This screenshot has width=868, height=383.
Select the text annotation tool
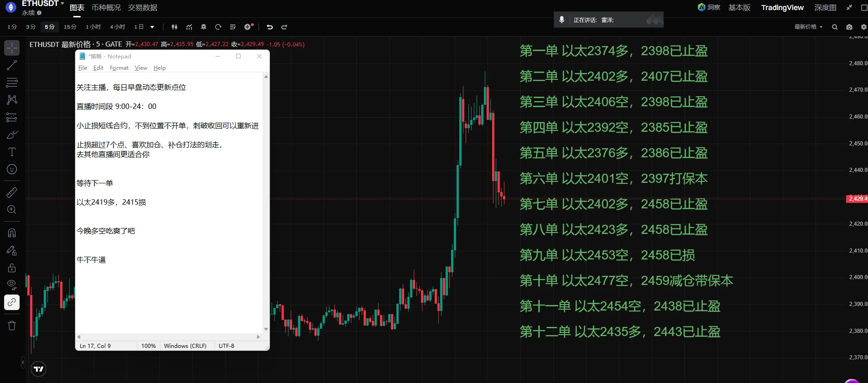point(12,152)
